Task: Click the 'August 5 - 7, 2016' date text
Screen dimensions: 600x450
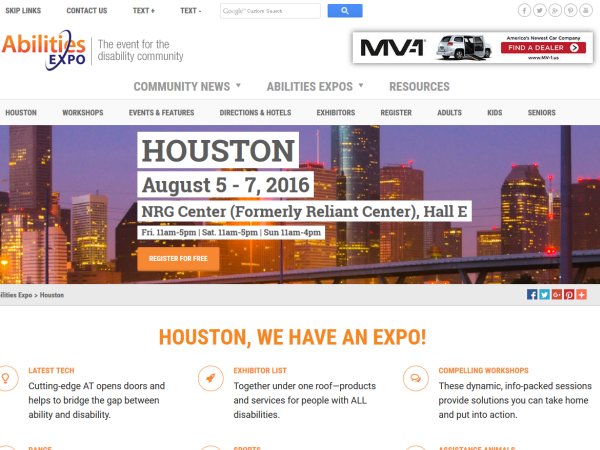Action: point(225,185)
